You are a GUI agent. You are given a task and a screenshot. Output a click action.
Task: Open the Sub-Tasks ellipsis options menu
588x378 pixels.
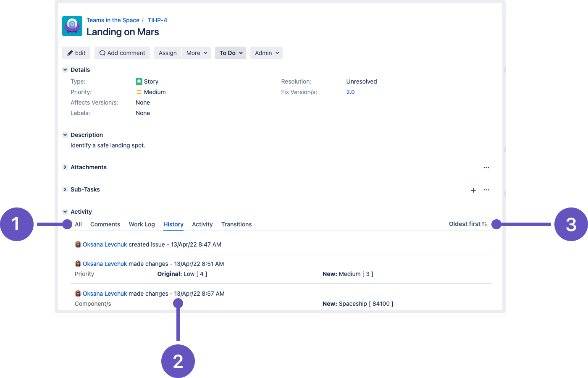pos(486,190)
